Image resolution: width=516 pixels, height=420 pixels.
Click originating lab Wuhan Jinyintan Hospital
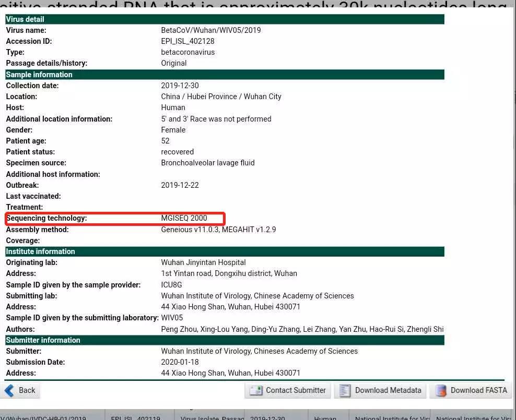[x=203, y=262]
